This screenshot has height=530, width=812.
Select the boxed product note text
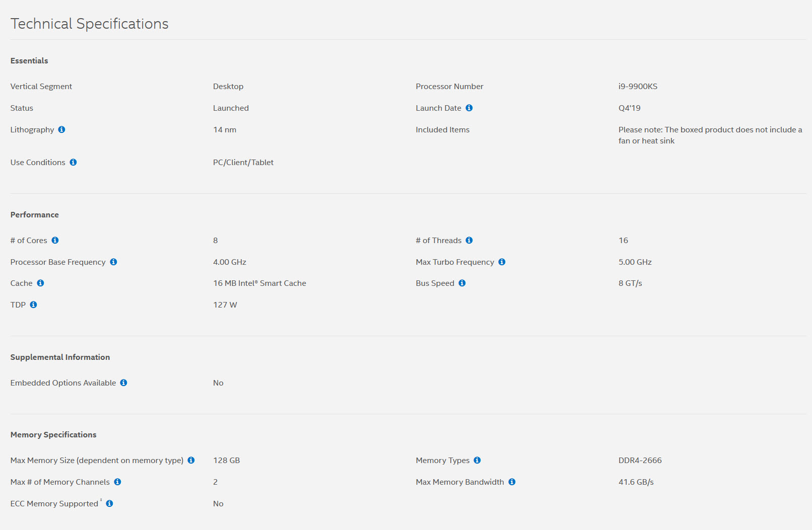(710, 135)
